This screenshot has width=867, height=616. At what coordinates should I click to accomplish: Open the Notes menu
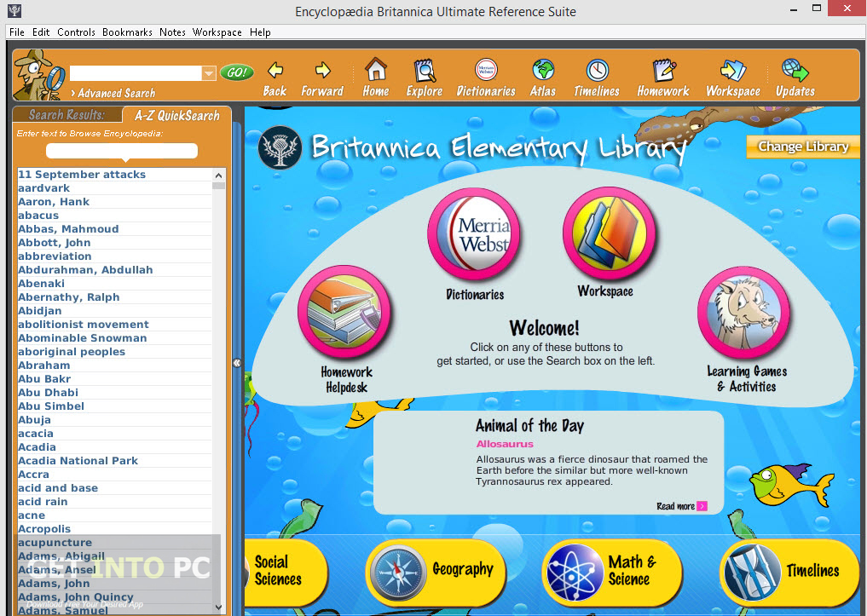(172, 32)
